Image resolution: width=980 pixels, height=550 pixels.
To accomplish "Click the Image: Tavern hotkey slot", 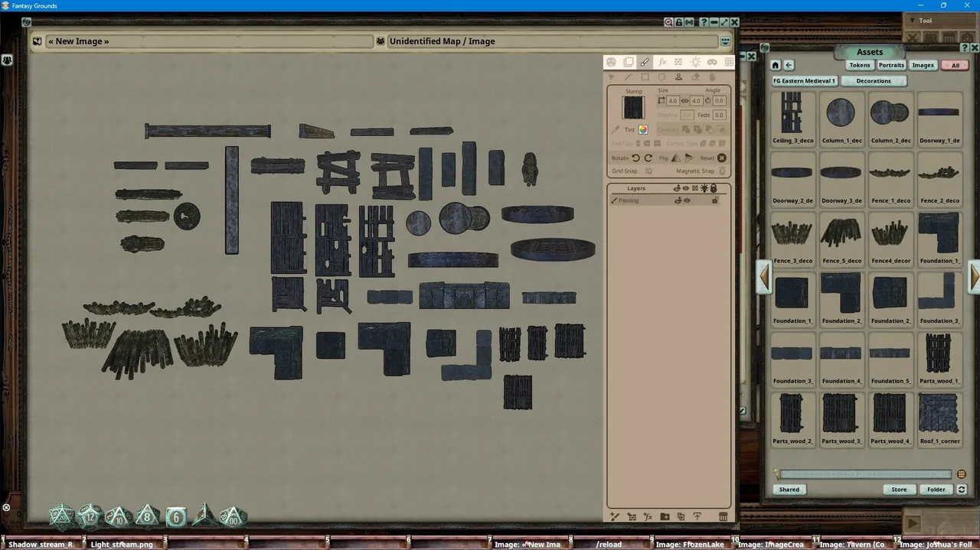I will pyautogui.click(x=852, y=544).
